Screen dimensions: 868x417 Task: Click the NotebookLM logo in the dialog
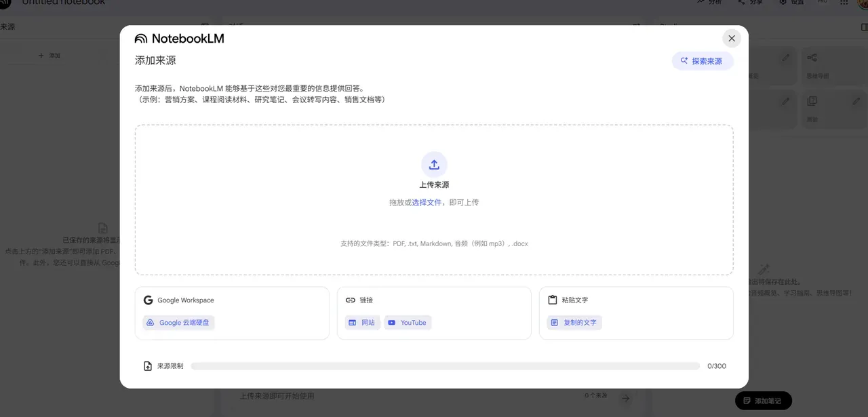pos(179,39)
